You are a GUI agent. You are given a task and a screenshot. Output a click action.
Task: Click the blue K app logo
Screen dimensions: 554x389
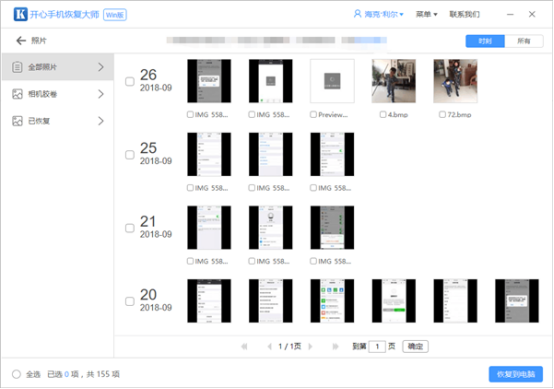(x=20, y=14)
